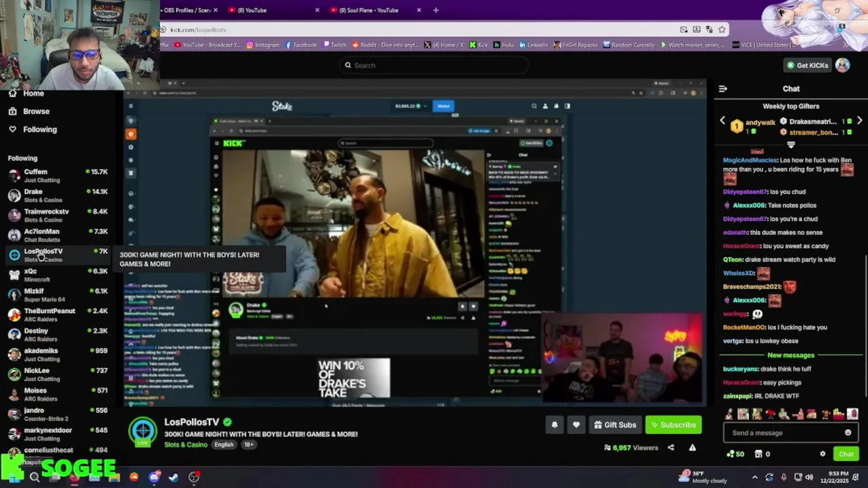Open TheBurntPeanut channel in Following list
The image size is (868, 488).
(x=58, y=314)
